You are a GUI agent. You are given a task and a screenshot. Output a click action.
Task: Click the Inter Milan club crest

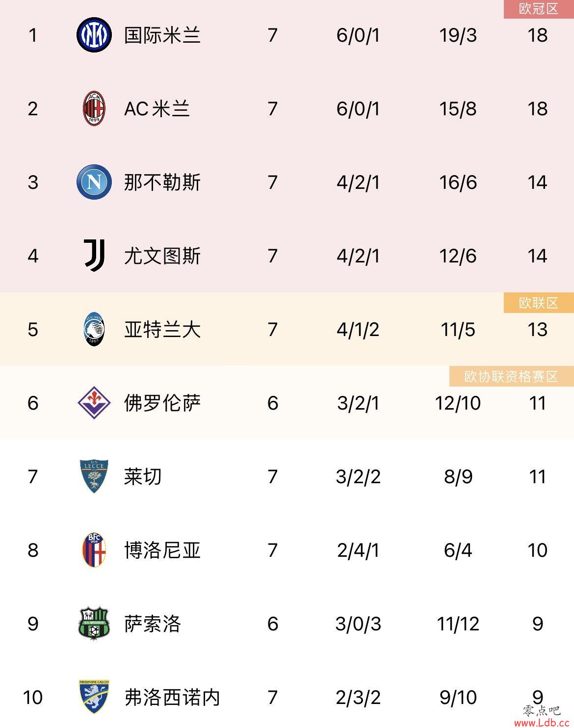pos(94,35)
